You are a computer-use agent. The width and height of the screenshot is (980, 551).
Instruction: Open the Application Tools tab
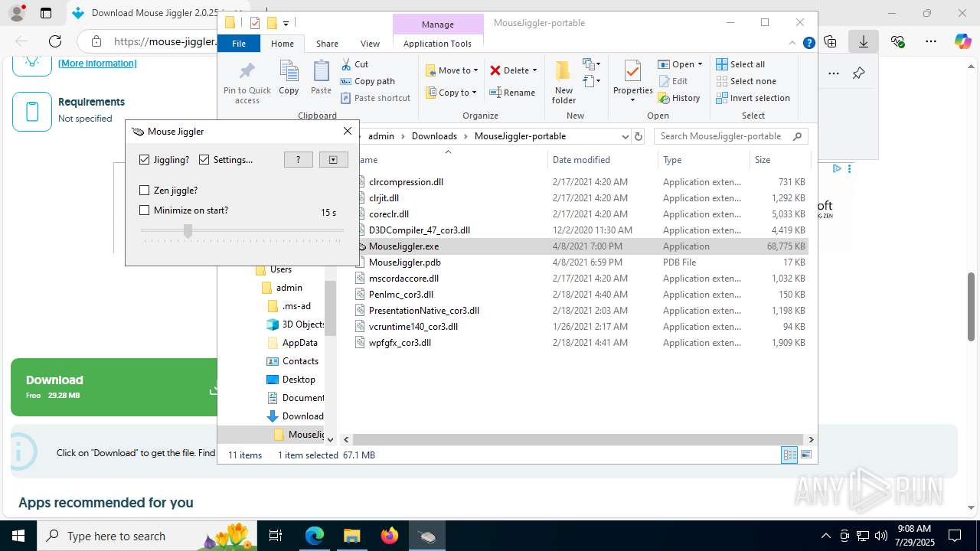(x=437, y=44)
